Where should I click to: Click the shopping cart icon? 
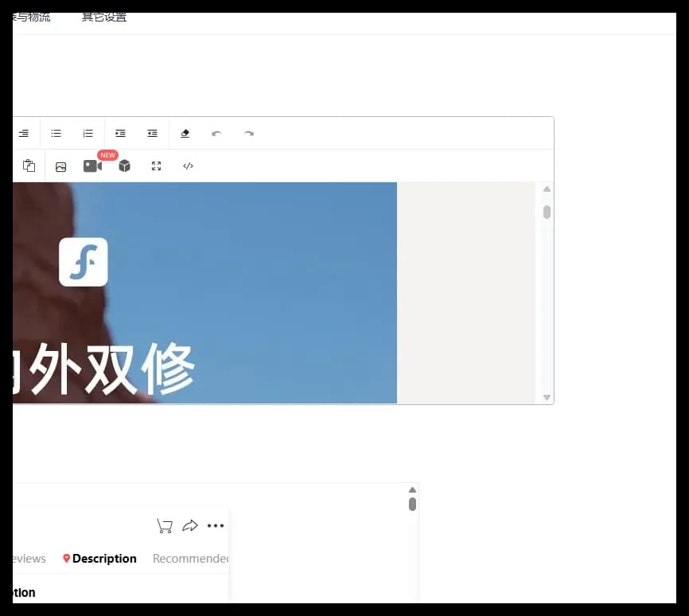pyautogui.click(x=165, y=526)
